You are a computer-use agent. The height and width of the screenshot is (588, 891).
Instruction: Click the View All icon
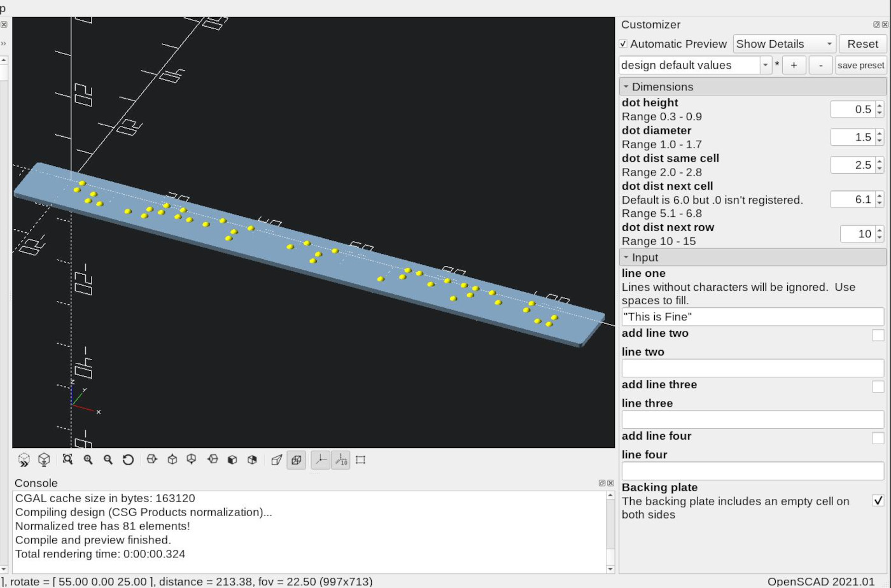pos(67,459)
